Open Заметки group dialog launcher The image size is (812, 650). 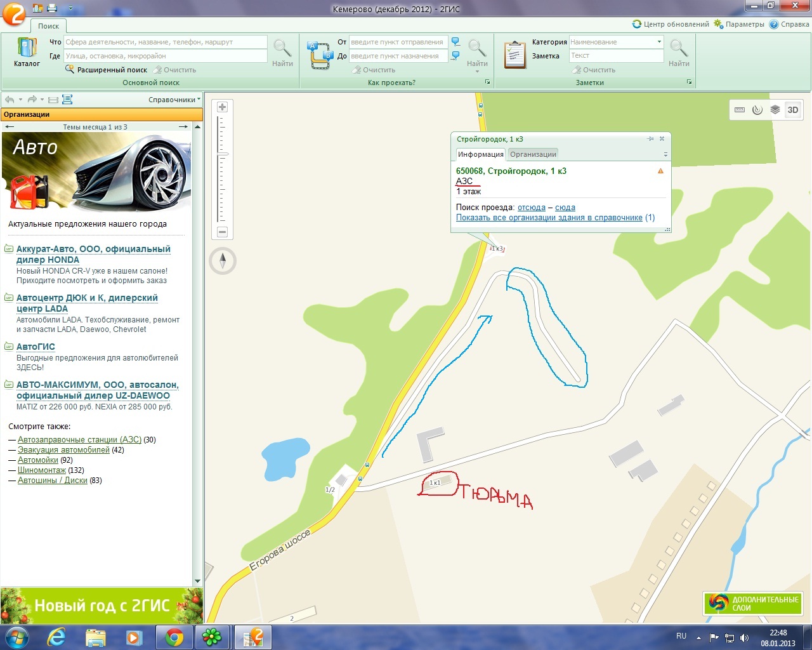[x=690, y=83]
